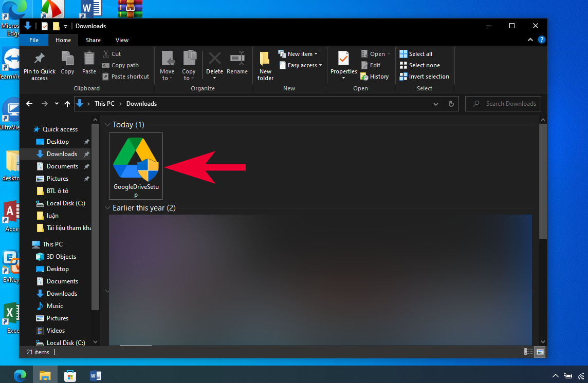Click Copy path command
The width and height of the screenshot is (588, 383).
pos(121,65)
